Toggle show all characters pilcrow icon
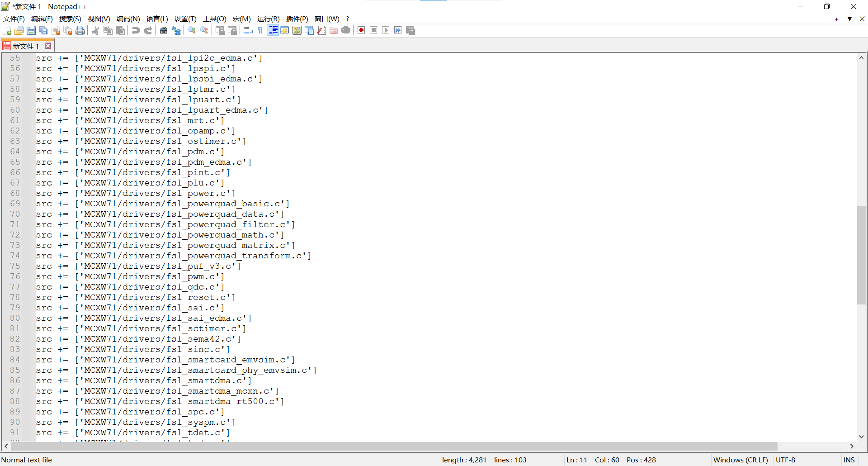868x466 pixels. 260,30
